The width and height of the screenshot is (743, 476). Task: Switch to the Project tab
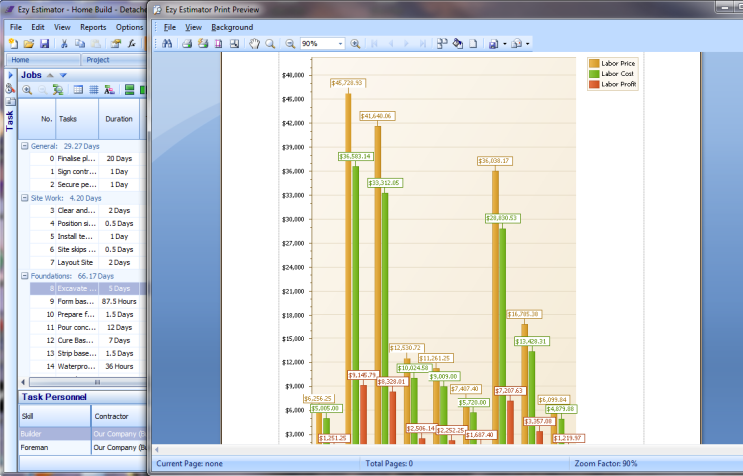click(98, 60)
